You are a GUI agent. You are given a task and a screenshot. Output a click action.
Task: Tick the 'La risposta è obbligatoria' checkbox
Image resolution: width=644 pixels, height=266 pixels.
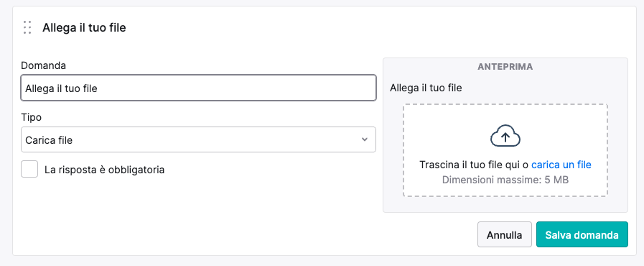pyautogui.click(x=29, y=170)
